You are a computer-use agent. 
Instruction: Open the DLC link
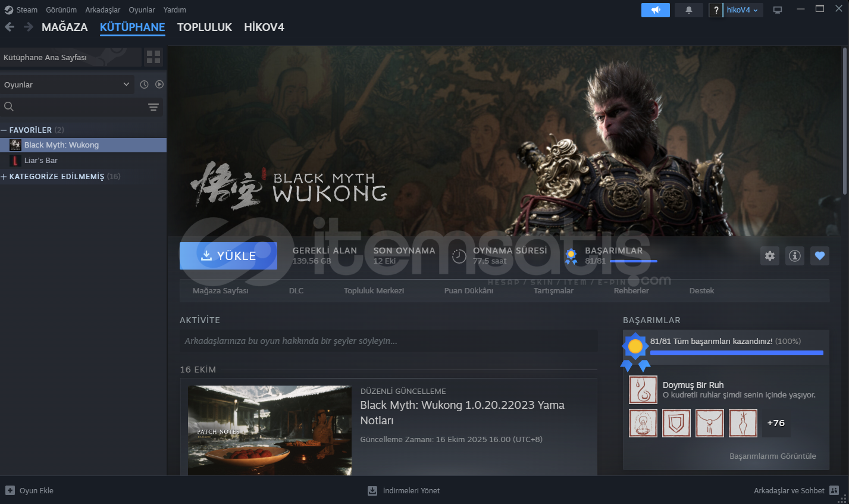click(296, 290)
